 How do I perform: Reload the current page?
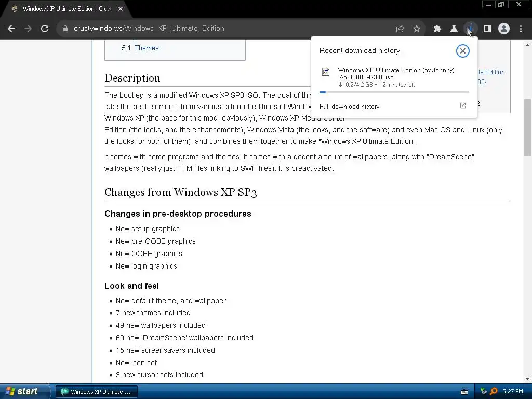pyautogui.click(x=45, y=29)
